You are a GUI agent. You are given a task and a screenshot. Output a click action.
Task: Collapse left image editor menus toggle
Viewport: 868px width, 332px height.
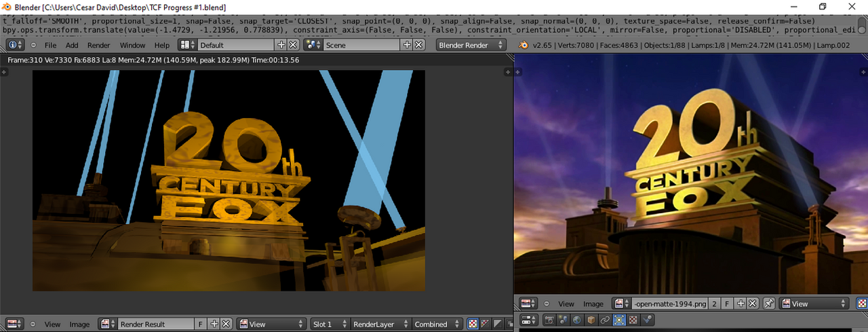[x=33, y=324]
